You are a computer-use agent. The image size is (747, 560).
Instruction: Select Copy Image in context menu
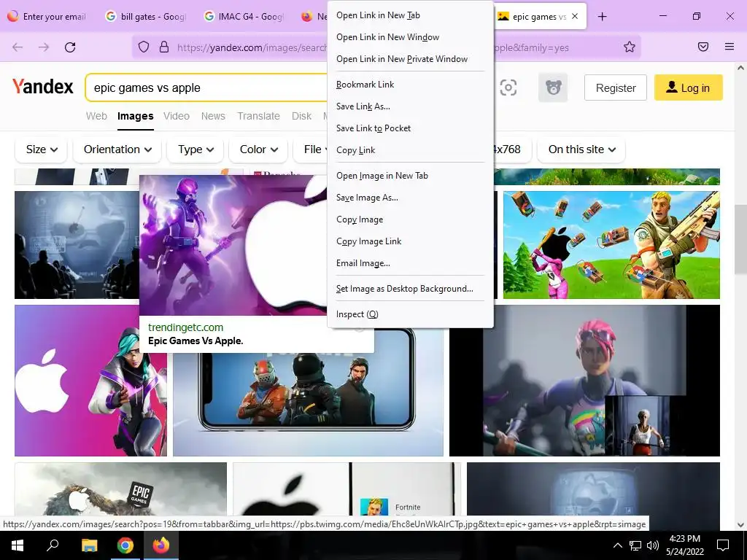click(x=410, y=219)
